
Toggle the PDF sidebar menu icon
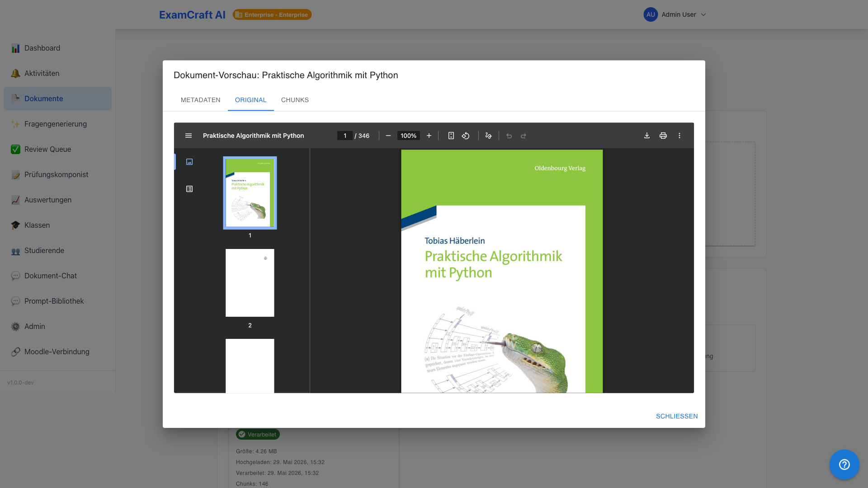189,136
